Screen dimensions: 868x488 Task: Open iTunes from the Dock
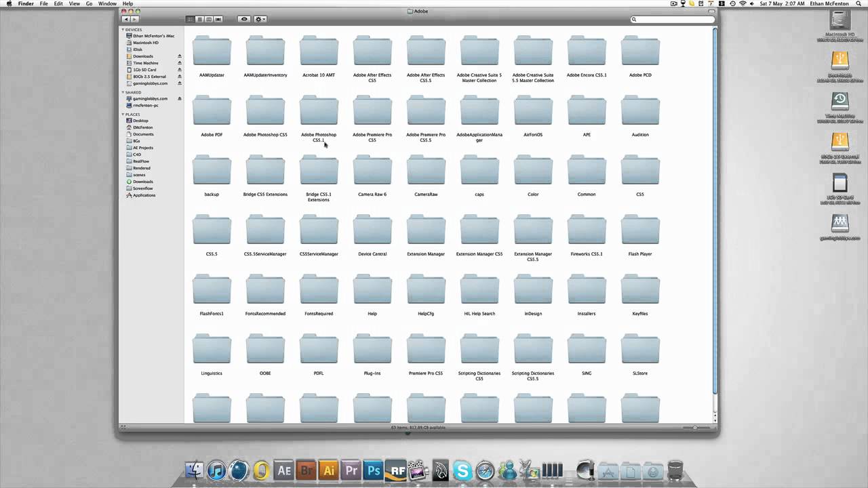click(217, 470)
